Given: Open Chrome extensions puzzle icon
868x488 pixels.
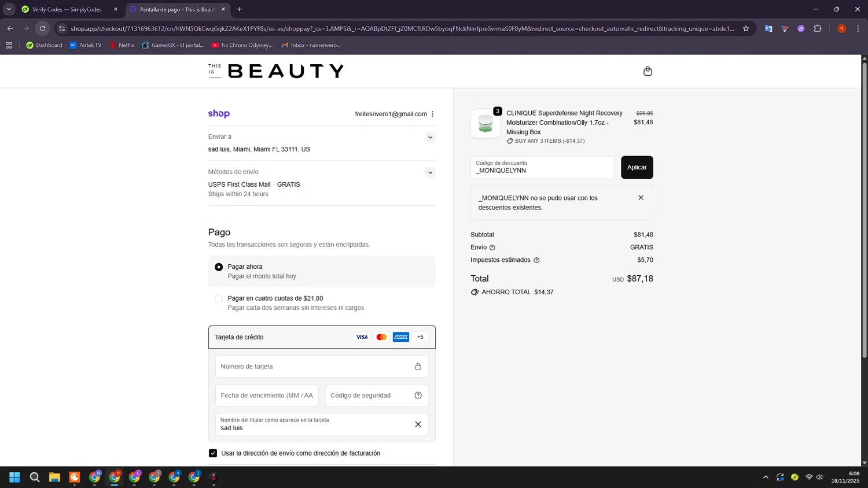Looking at the screenshot, I should (x=818, y=28).
